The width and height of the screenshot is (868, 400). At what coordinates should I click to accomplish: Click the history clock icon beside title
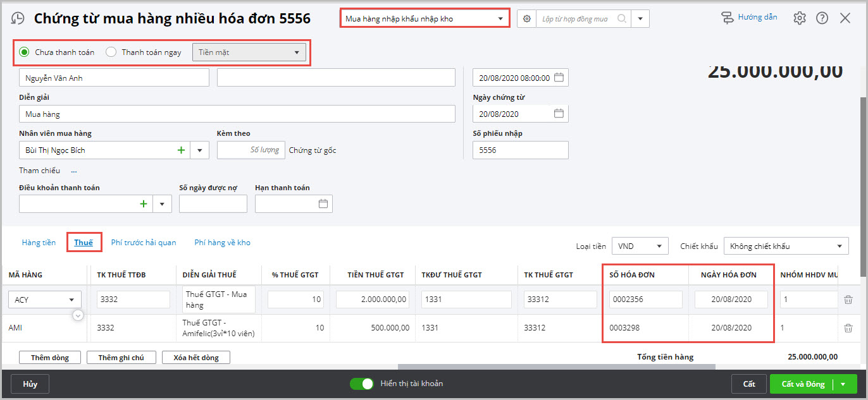click(18, 18)
